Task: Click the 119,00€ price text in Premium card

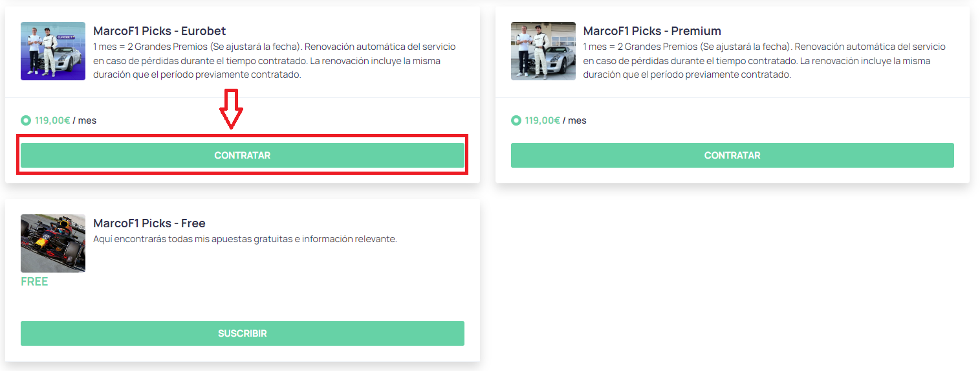Action: coord(543,120)
